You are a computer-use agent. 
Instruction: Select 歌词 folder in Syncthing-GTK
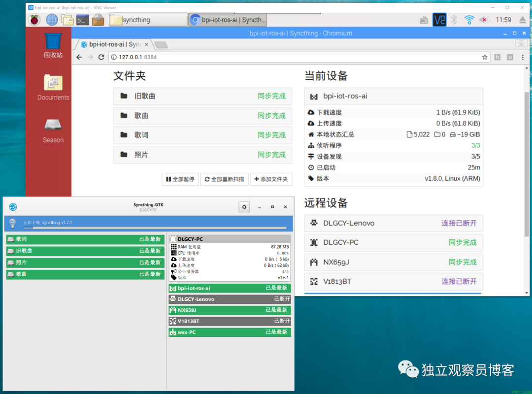[85, 239]
